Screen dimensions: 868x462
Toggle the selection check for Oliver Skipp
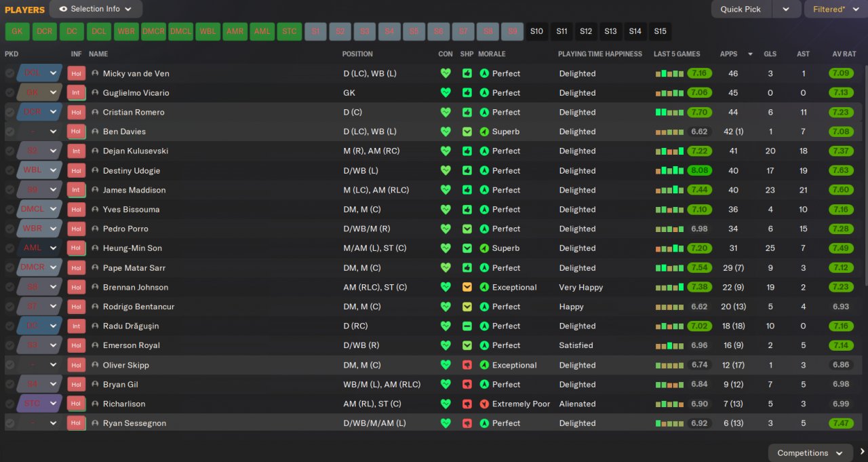[9, 365]
